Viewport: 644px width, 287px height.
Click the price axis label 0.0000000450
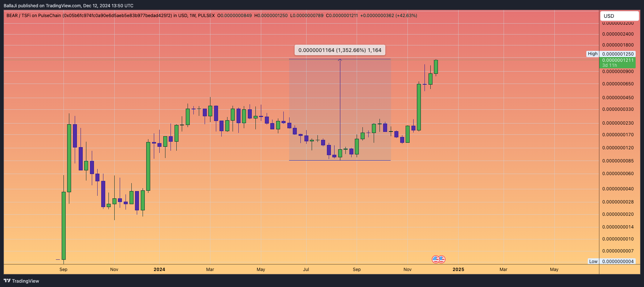(x=618, y=98)
